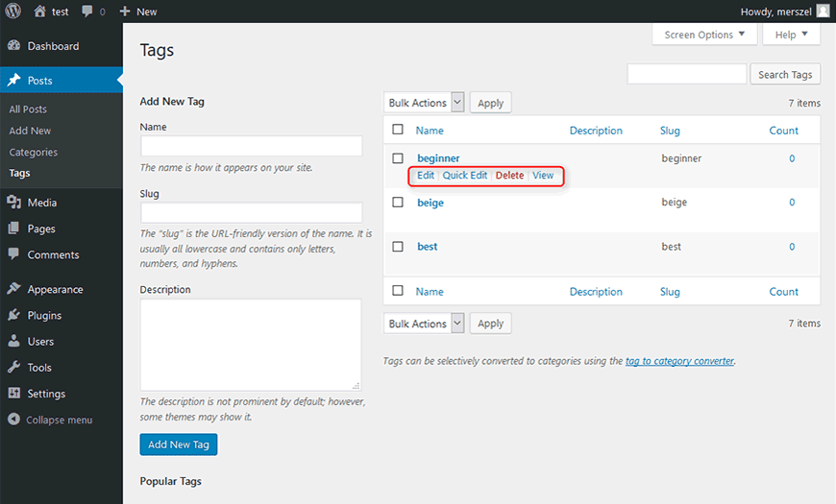The height and width of the screenshot is (504, 836).
Task: Click the Plugins plug icon
Action: pos(13,315)
